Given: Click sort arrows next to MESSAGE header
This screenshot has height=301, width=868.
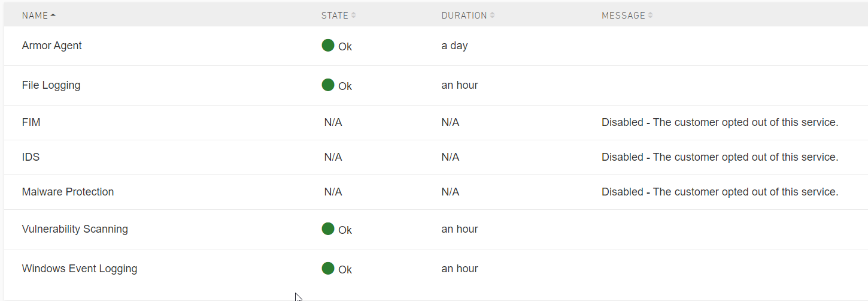Looking at the screenshot, I should (x=651, y=16).
